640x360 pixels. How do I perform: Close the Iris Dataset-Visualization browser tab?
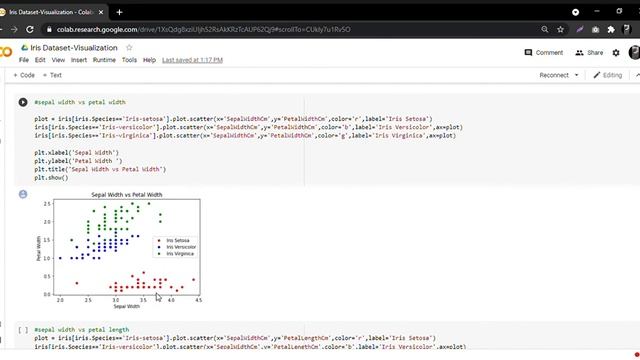pyautogui.click(x=101, y=12)
